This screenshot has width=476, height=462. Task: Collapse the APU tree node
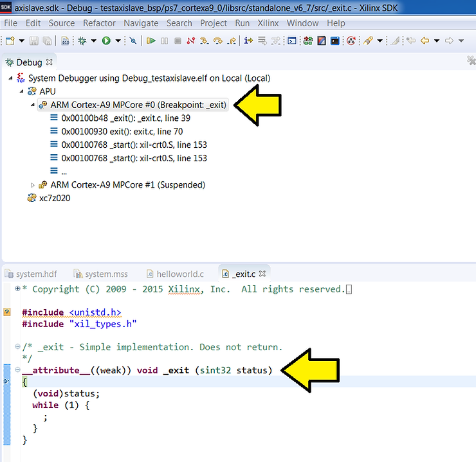pyautogui.click(x=21, y=91)
